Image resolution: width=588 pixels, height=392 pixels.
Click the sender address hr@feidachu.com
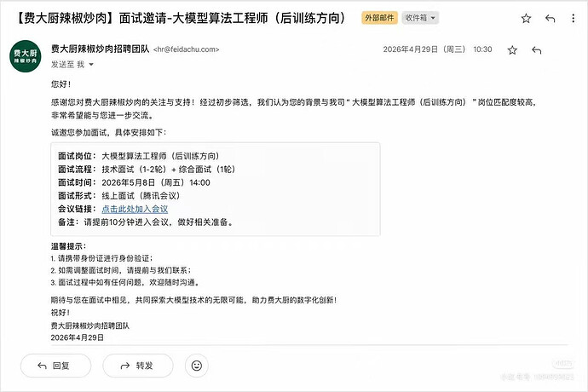coord(187,49)
